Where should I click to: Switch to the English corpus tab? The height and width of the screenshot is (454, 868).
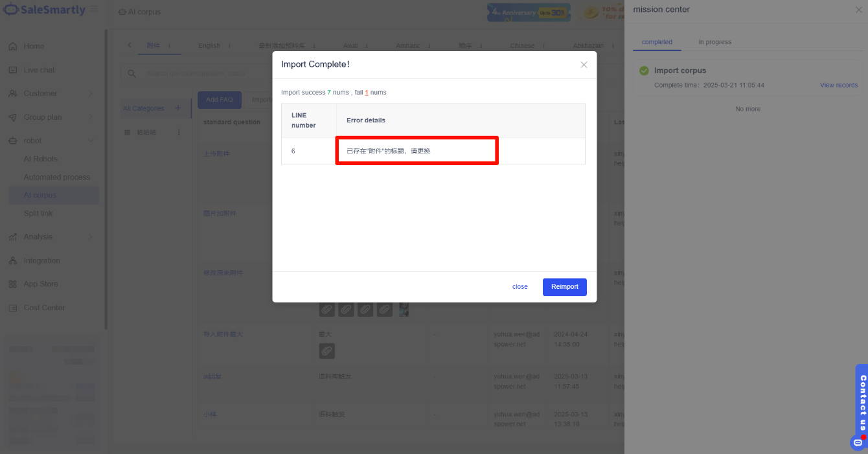[x=209, y=46]
